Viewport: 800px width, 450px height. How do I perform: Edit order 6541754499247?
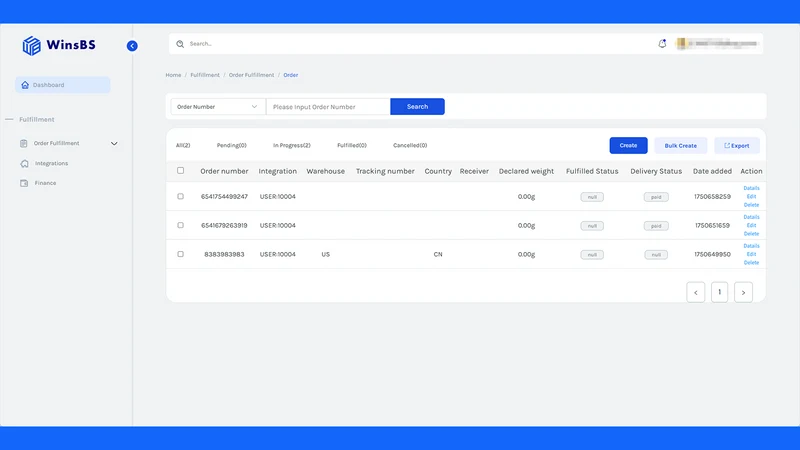[752, 196]
